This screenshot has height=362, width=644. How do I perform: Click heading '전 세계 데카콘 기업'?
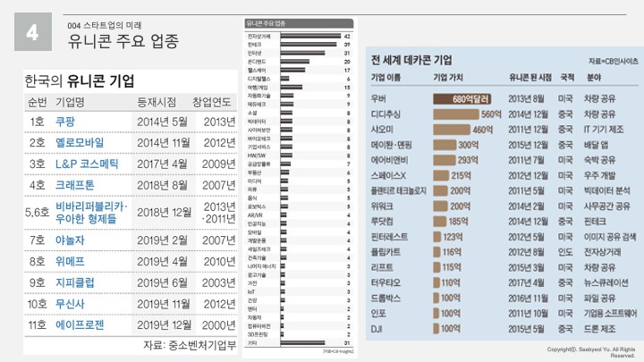coord(411,60)
